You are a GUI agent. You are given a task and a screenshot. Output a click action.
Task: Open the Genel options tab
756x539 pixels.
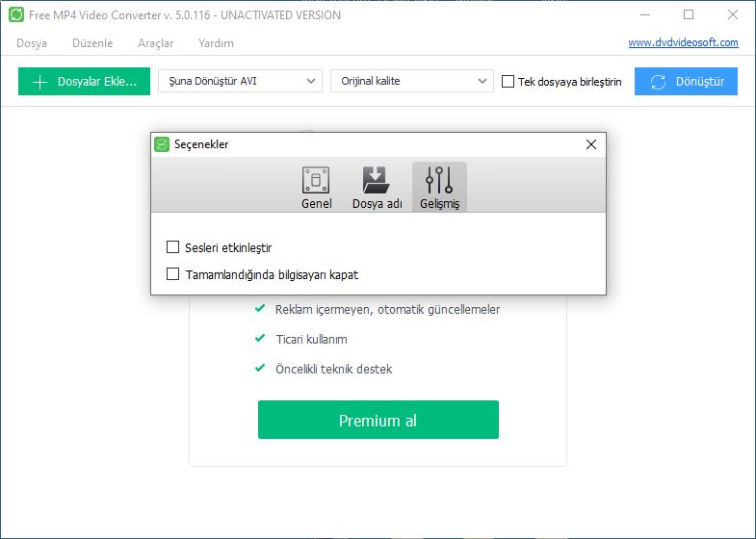(x=316, y=188)
